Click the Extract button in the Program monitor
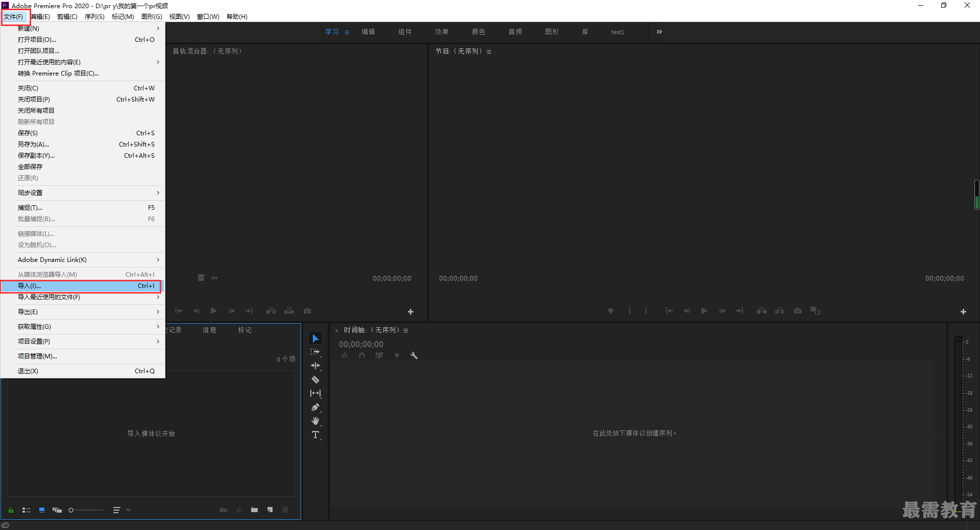The width and height of the screenshot is (980, 530). pos(779,311)
